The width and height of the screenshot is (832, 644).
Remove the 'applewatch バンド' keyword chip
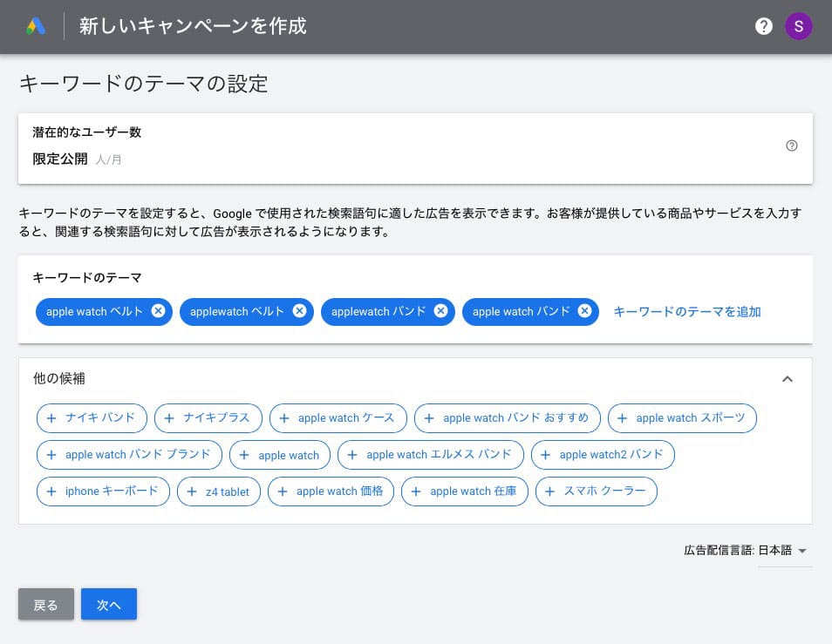(x=440, y=311)
